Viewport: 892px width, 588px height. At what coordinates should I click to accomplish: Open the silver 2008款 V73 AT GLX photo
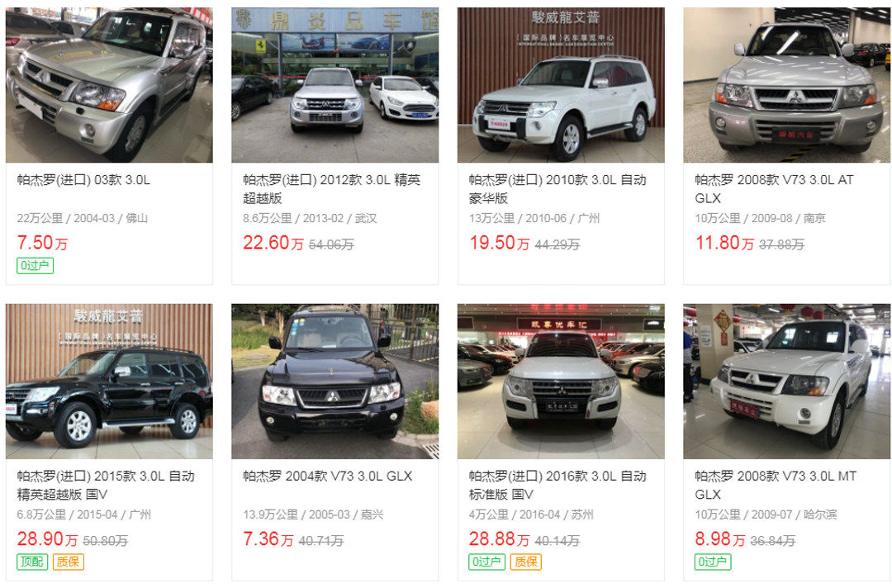pyautogui.click(x=787, y=85)
